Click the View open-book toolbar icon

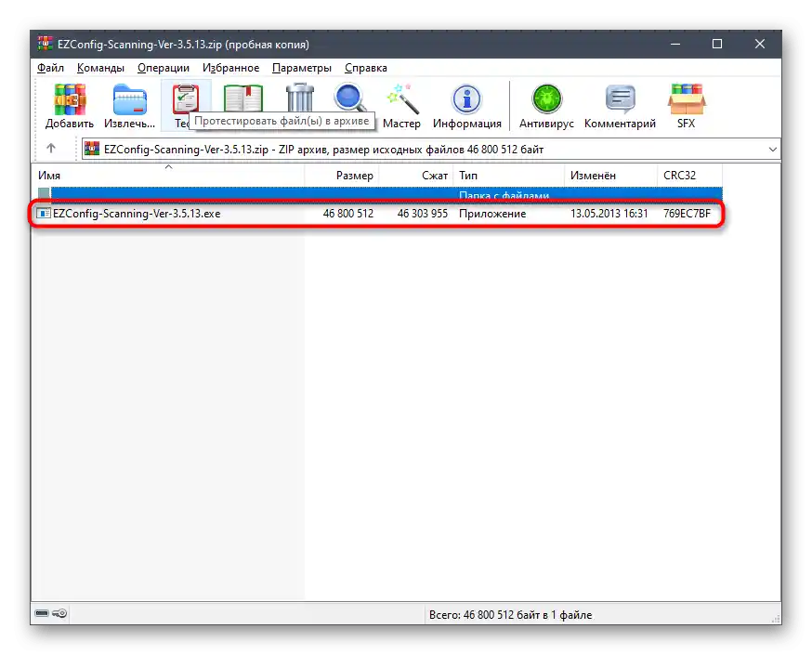coord(242,98)
